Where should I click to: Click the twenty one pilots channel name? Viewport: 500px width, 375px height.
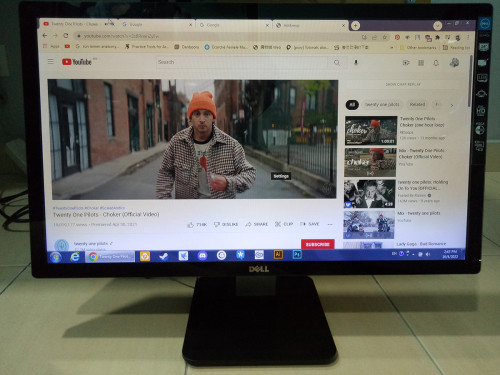(x=91, y=244)
